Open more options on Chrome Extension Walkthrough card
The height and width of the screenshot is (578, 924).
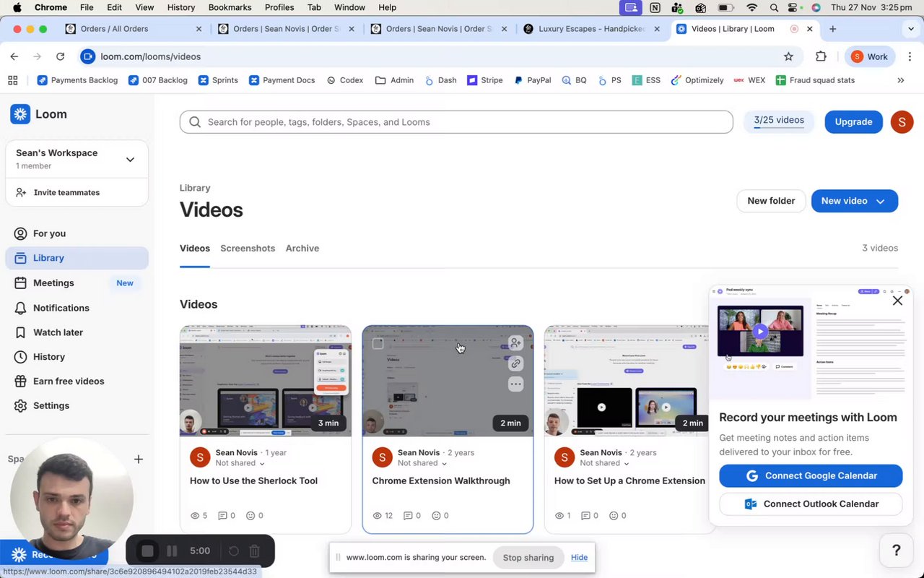coord(515,384)
